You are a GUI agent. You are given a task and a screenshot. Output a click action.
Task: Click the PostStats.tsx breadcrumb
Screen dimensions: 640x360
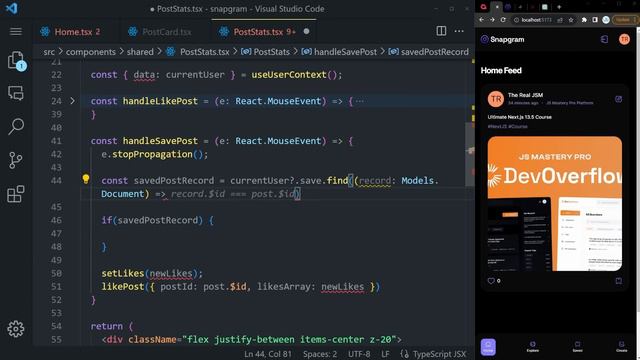pyautogui.click(x=198, y=52)
